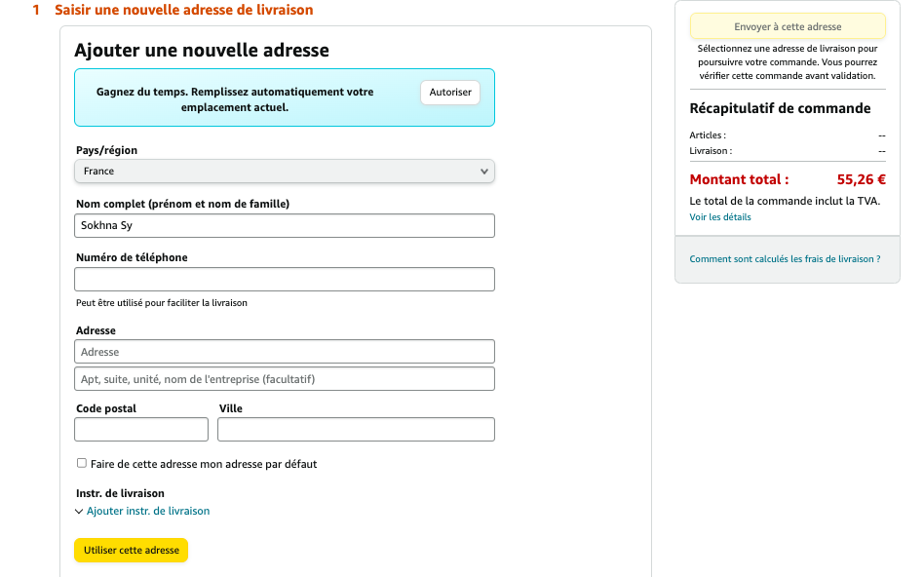Viewport: 924px width, 577px height.
Task: Check 'Faire de cette adresse mon adresse par défaut'
Action: 81,464
